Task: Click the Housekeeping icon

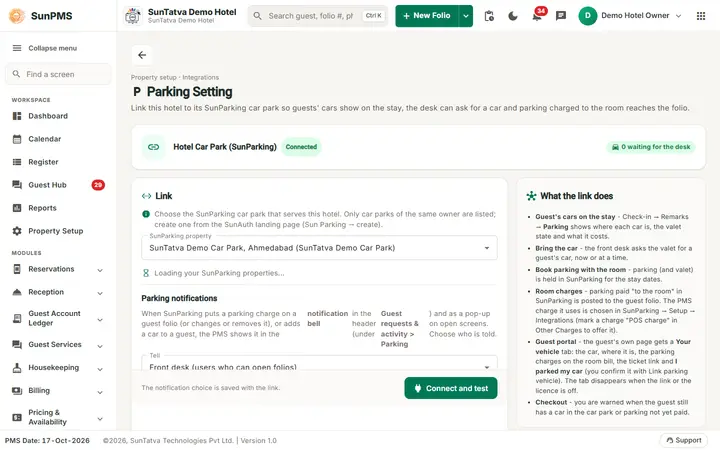Action: [x=17, y=367]
